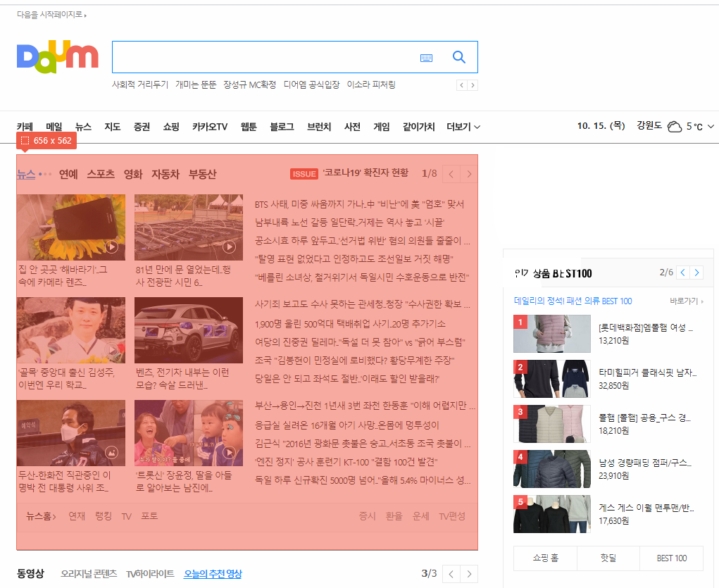Click trending keyword 이소라 피처링
Image resolution: width=719 pixels, height=588 pixels.
[x=371, y=85]
